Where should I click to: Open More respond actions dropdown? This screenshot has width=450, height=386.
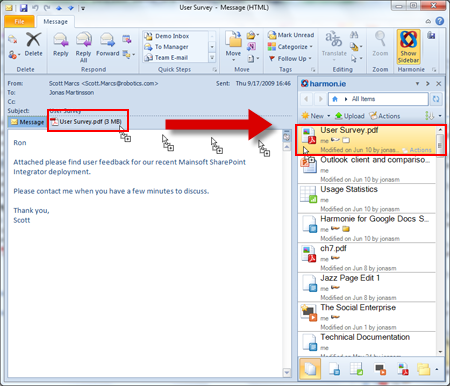[128, 54]
